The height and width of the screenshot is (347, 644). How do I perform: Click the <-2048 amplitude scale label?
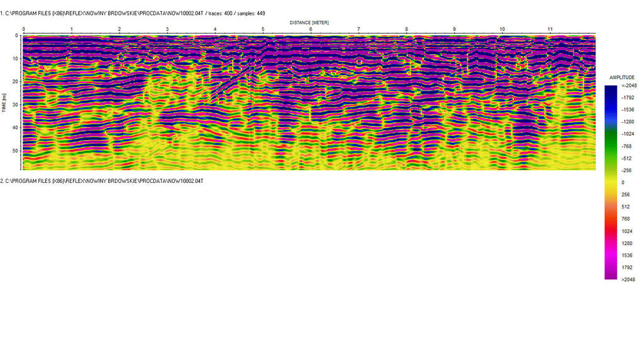[x=628, y=85]
